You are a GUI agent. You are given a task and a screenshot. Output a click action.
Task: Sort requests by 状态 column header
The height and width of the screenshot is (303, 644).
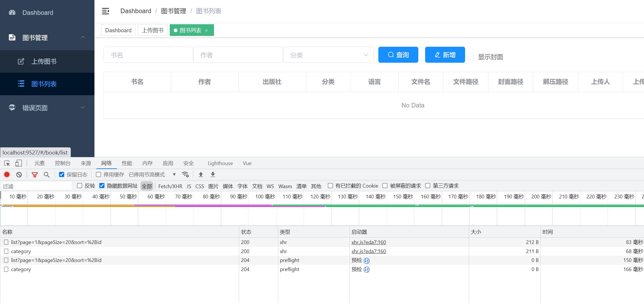259,232
